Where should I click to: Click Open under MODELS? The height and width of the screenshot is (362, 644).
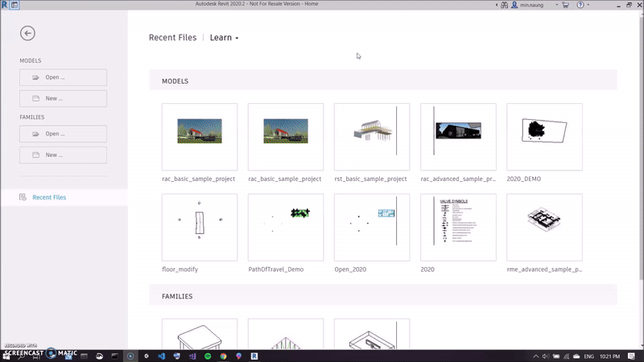click(x=64, y=77)
